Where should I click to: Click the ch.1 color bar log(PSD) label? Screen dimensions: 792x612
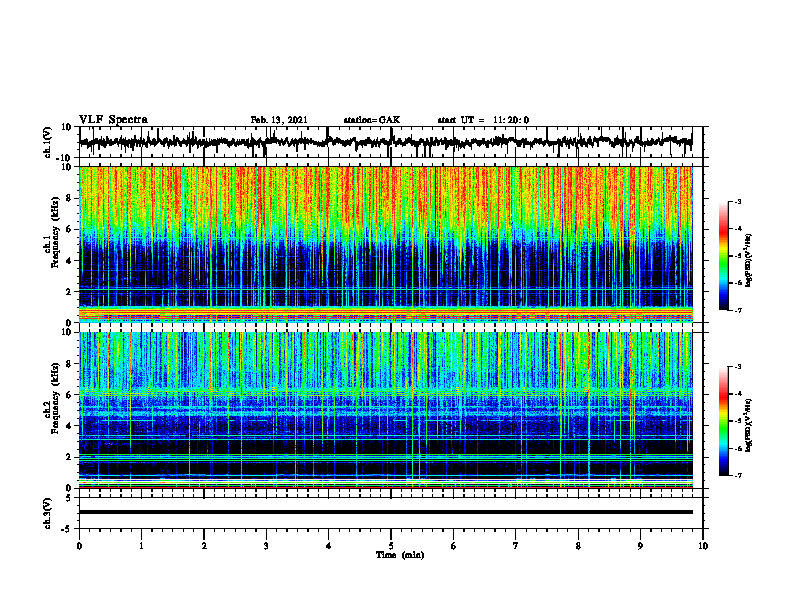[x=750, y=261]
